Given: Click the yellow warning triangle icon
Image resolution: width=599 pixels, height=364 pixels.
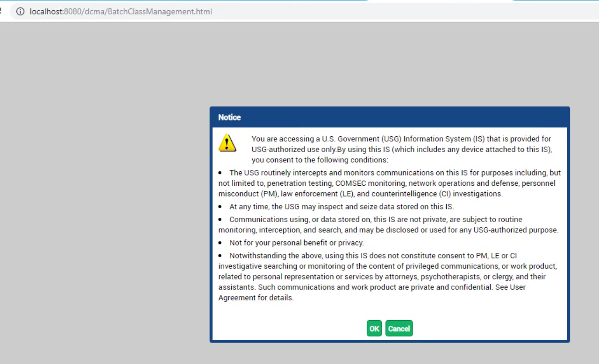Looking at the screenshot, I should (227, 143).
